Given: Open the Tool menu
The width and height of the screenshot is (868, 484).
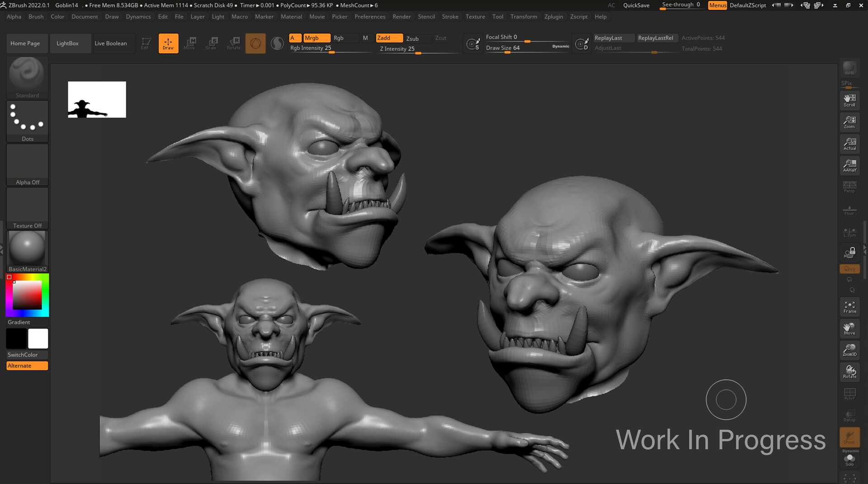Looking at the screenshot, I should 498,17.
